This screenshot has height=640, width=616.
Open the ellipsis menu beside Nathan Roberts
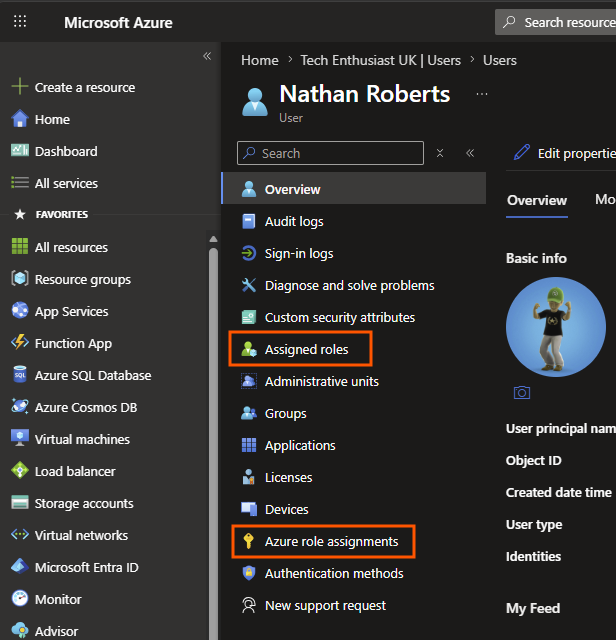482,94
